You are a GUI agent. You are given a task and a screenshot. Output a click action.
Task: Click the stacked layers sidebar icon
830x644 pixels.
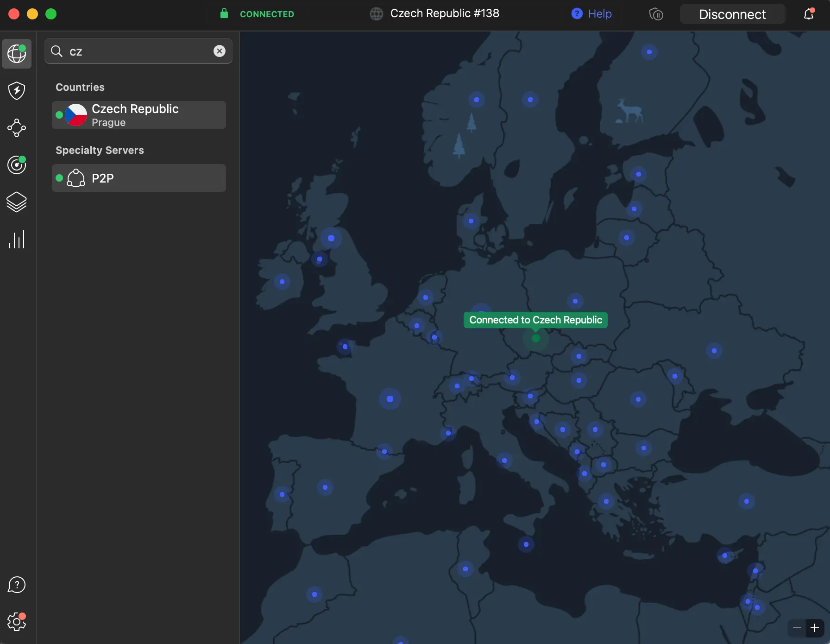click(x=17, y=202)
